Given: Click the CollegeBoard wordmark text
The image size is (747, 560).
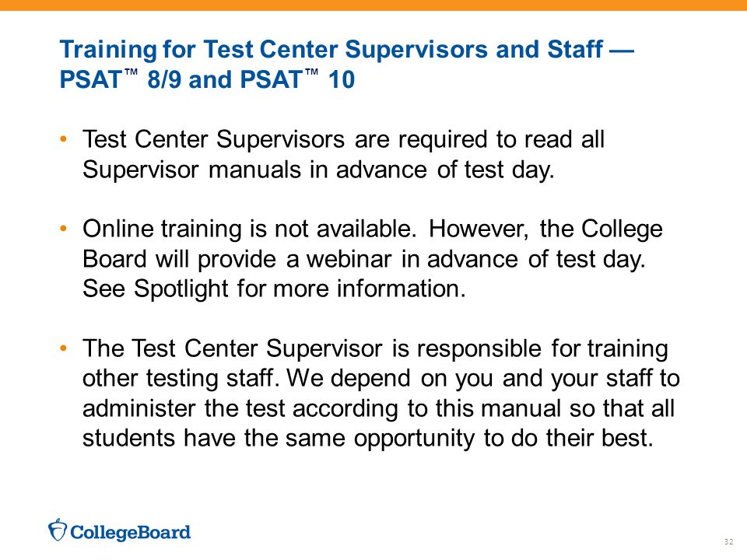Looking at the screenshot, I should pos(130,532).
